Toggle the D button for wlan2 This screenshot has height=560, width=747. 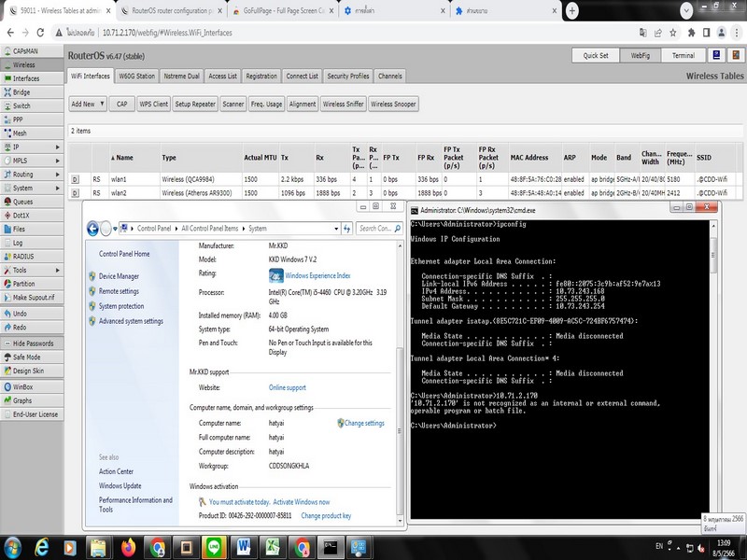tap(75, 193)
